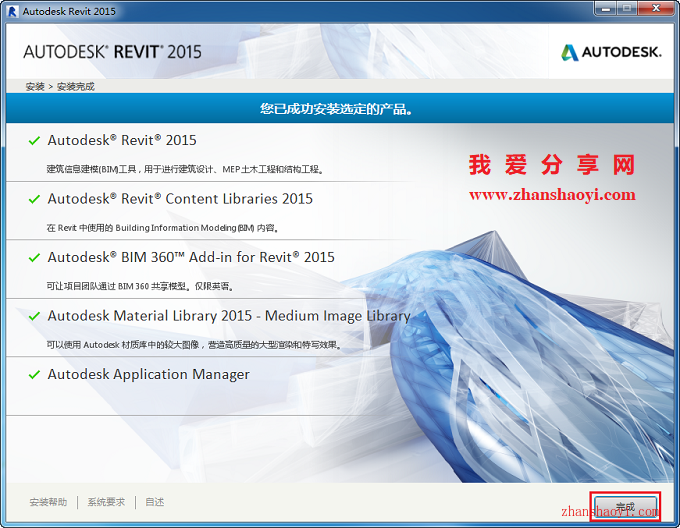Click the Revit icon in title bar
Viewport: 680px width, 528px height.
[13, 11]
